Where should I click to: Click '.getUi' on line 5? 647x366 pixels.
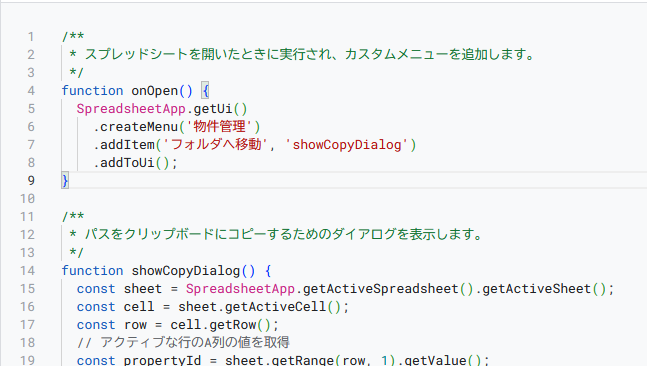[x=209, y=109]
